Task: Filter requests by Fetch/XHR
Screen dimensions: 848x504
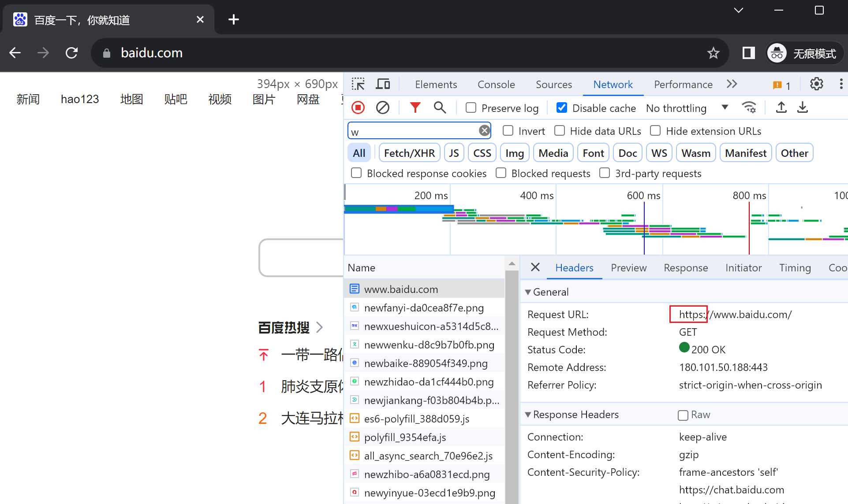Action: (x=409, y=153)
